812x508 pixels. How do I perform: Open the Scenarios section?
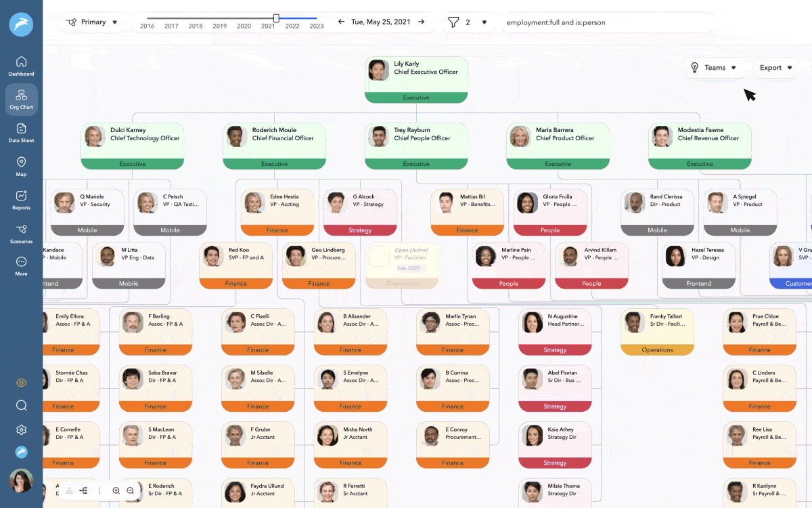(21, 234)
